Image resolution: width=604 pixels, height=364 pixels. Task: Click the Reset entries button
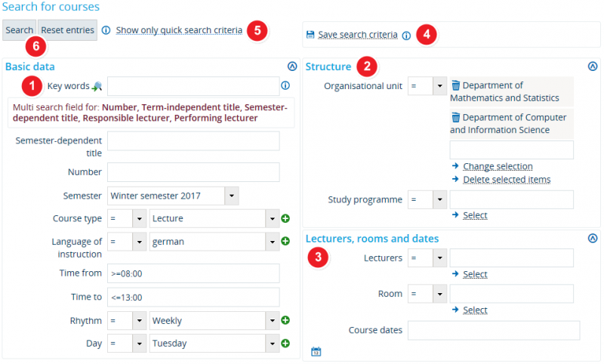coord(67,30)
